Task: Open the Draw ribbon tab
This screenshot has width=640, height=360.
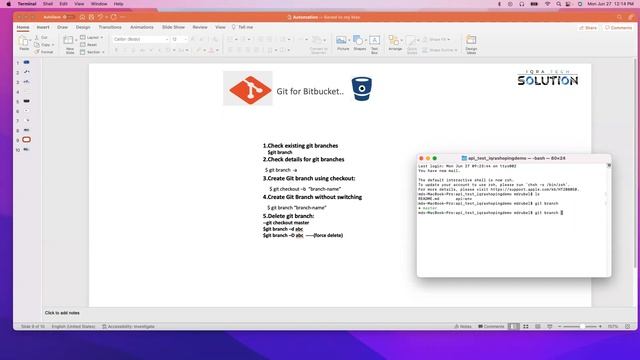Action: pyautogui.click(x=62, y=27)
